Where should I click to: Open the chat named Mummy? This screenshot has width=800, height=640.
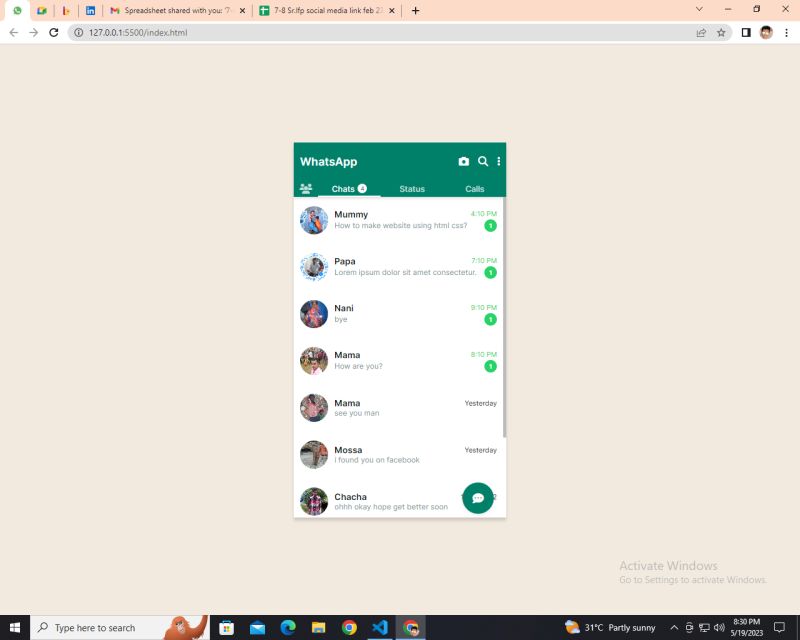[x=398, y=220]
